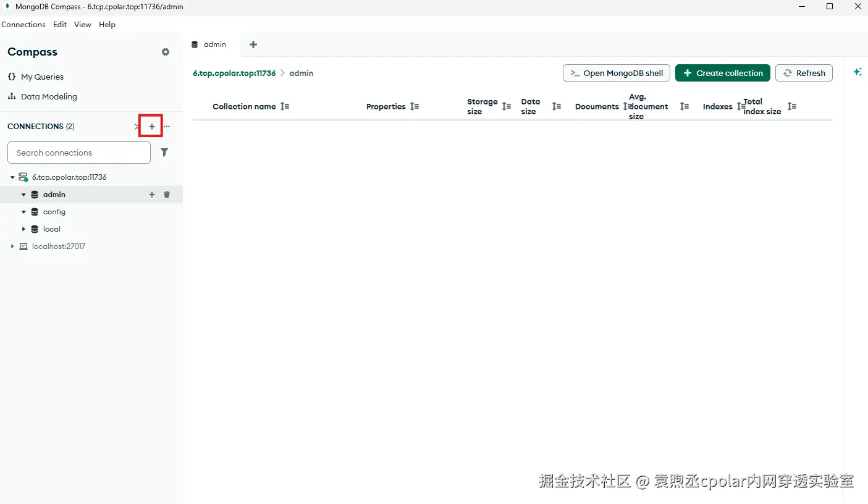868x504 pixels.
Task: Collapse the admin database node
Action: pyautogui.click(x=24, y=195)
